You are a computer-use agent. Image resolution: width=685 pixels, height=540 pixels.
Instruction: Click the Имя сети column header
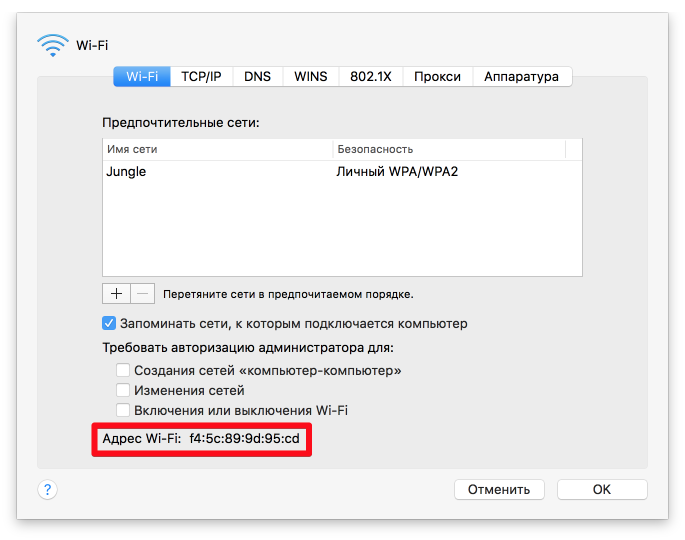point(217,149)
